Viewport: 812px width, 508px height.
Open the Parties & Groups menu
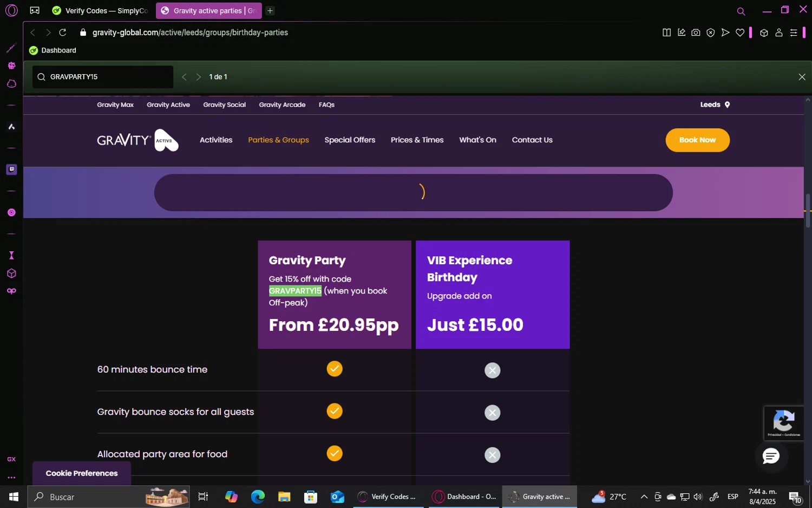pos(278,140)
